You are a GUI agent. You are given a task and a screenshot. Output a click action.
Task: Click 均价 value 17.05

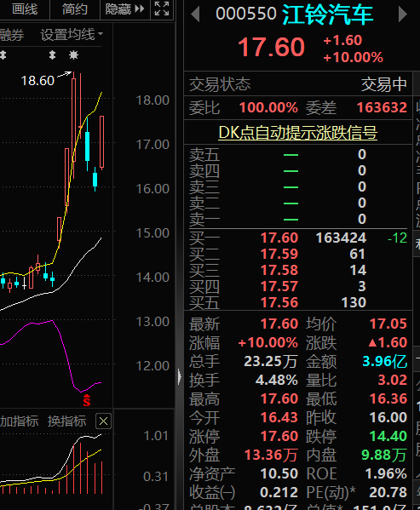tap(388, 324)
